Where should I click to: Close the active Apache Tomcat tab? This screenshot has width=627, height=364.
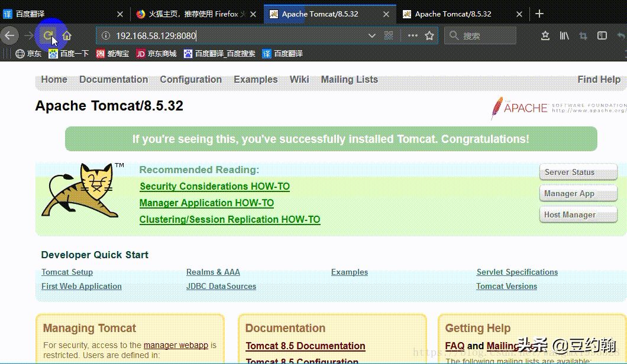386,14
